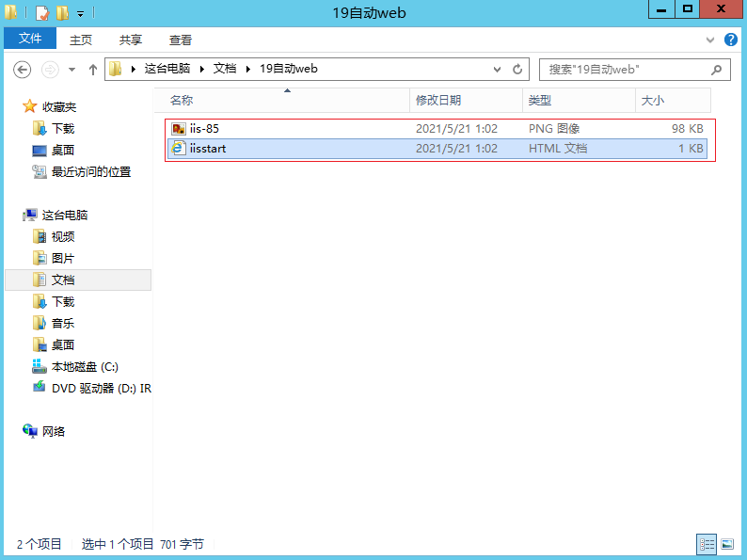Switch to details view toggle in status bar
The image size is (747, 560).
[x=707, y=544]
